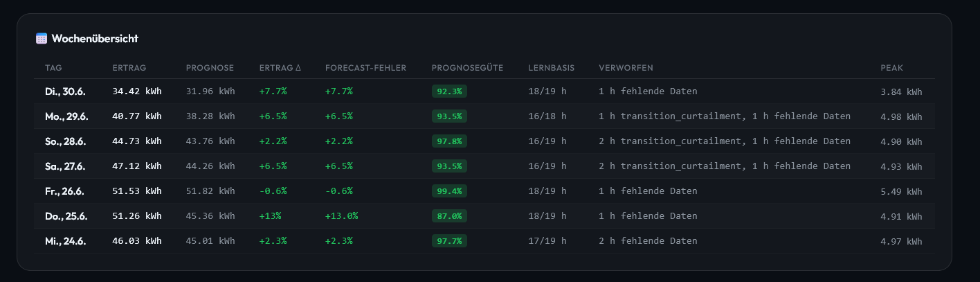Click the 97.7% quality badge
The width and height of the screenshot is (980, 282).
point(449,241)
